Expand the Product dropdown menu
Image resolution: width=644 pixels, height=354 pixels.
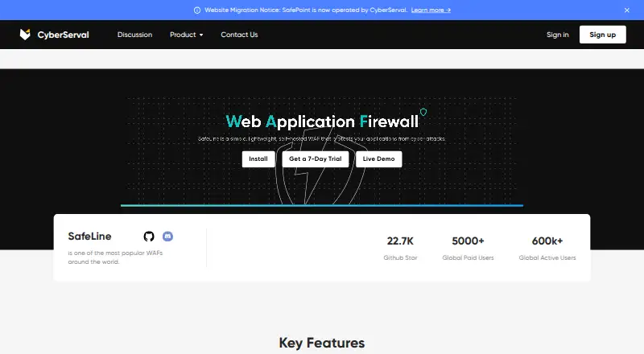(x=187, y=35)
